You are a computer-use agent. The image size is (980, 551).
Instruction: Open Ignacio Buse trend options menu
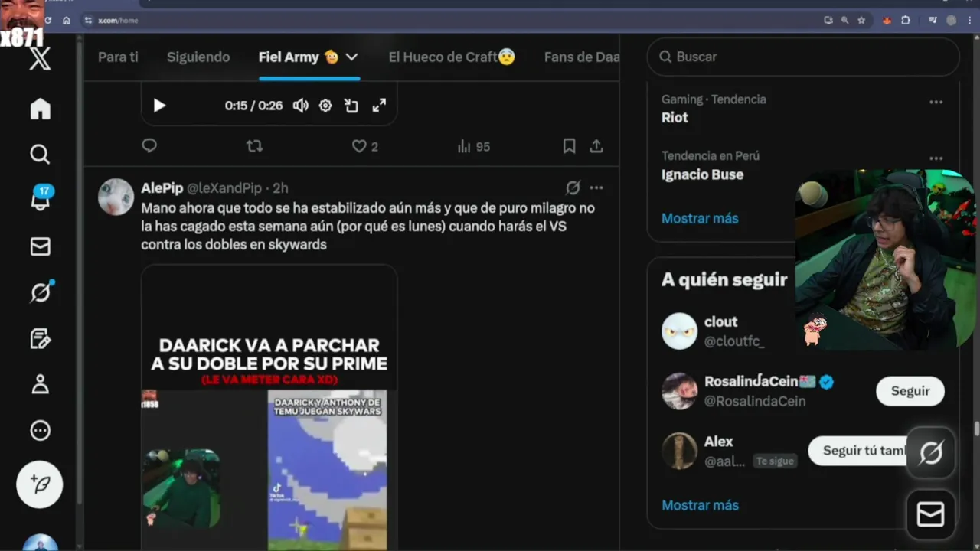tap(936, 159)
